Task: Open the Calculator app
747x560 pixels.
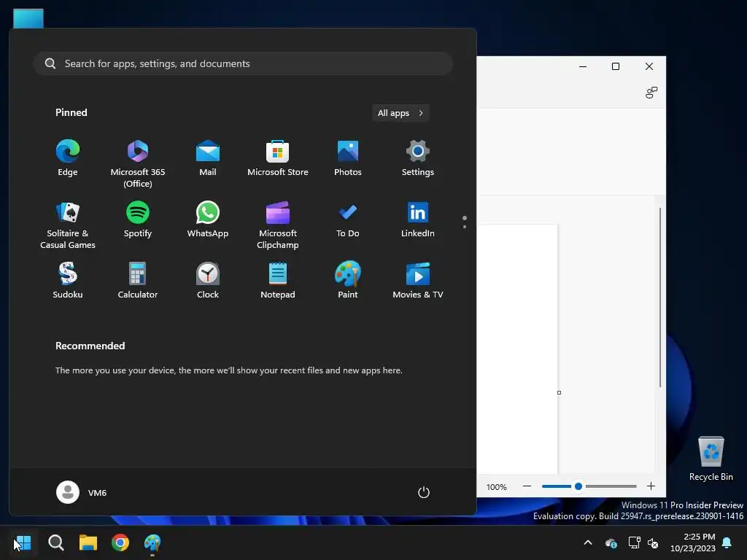Action: (138, 281)
